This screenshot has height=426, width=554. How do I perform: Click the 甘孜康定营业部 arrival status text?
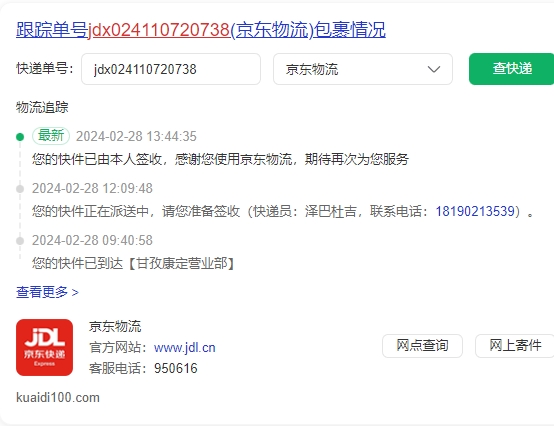133,263
